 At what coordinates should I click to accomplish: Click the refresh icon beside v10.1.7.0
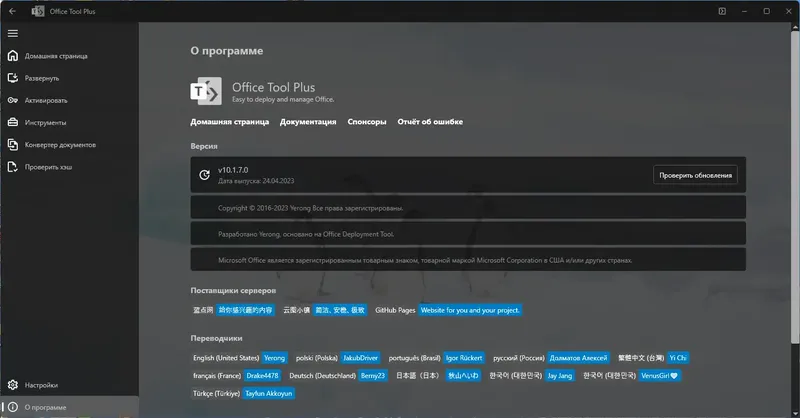205,175
